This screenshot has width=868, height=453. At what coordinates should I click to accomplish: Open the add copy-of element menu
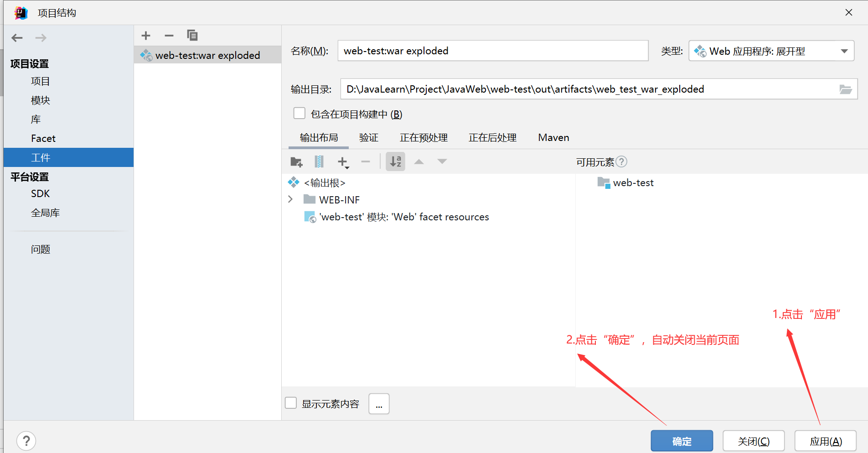343,162
